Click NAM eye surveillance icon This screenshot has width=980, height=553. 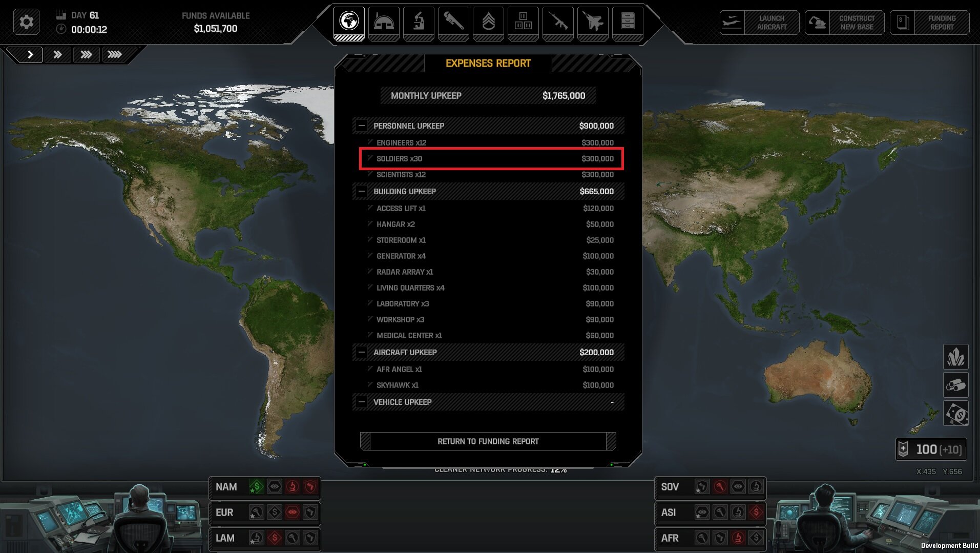(x=275, y=486)
